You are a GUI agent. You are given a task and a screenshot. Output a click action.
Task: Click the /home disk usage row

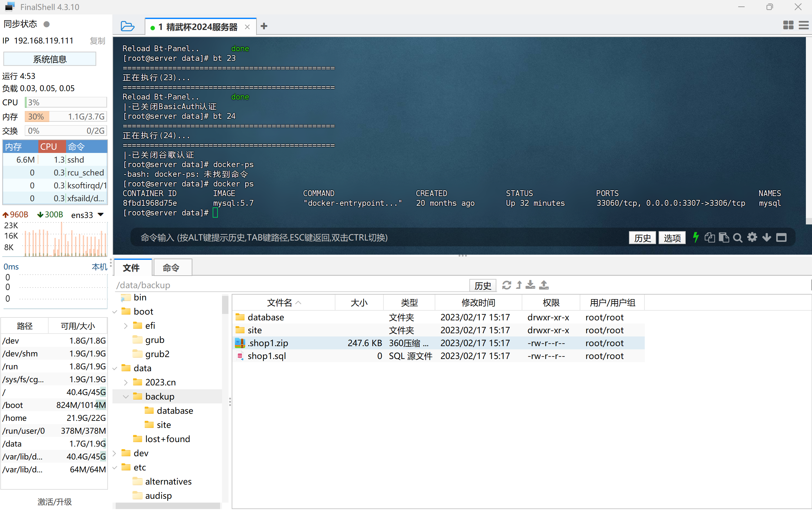click(54, 418)
